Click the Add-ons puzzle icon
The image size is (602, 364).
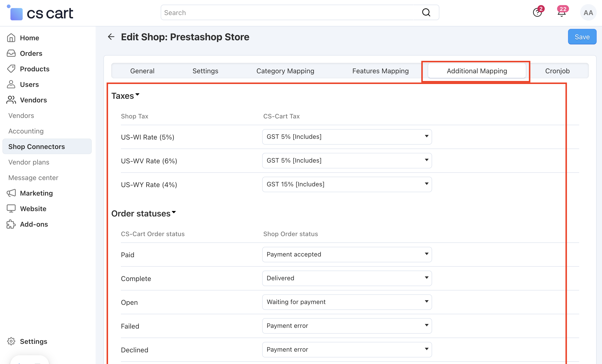[11, 224]
